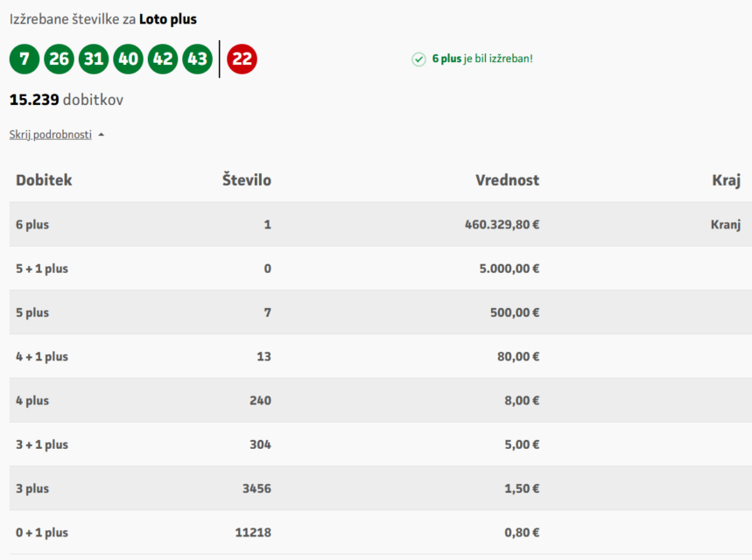This screenshot has height=560, width=752.
Task: Click the green ball number 26
Action: pos(59,59)
